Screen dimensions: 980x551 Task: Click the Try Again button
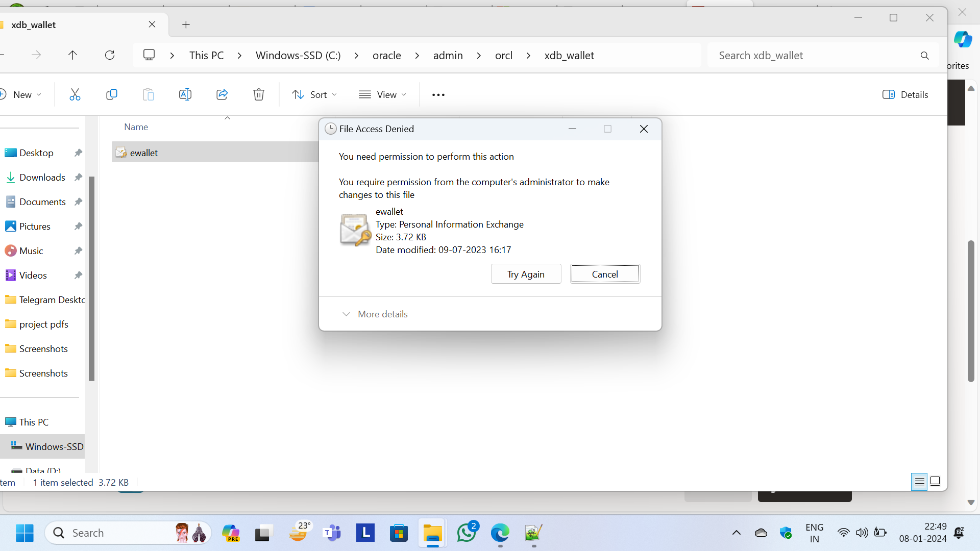[x=526, y=274]
